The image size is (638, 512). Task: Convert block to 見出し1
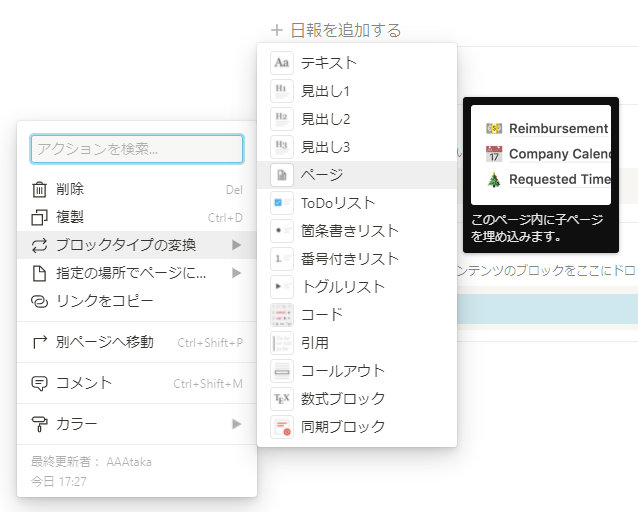[x=357, y=91]
